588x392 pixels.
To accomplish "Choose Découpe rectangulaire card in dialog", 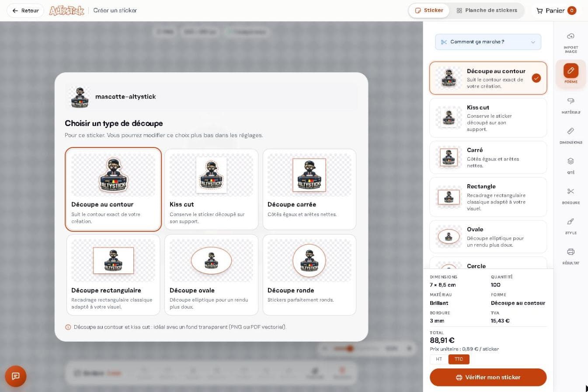I will click(113, 275).
